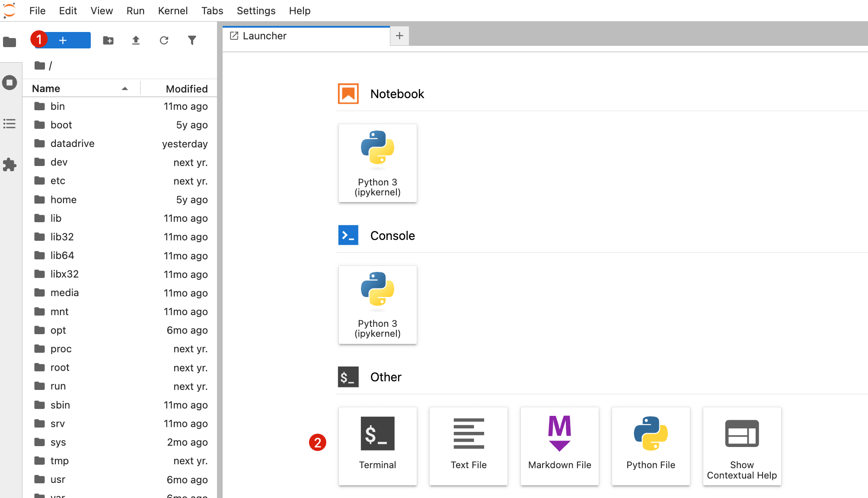
Task: Toggle the file filter funnel icon
Action: click(x=192, y=40)
